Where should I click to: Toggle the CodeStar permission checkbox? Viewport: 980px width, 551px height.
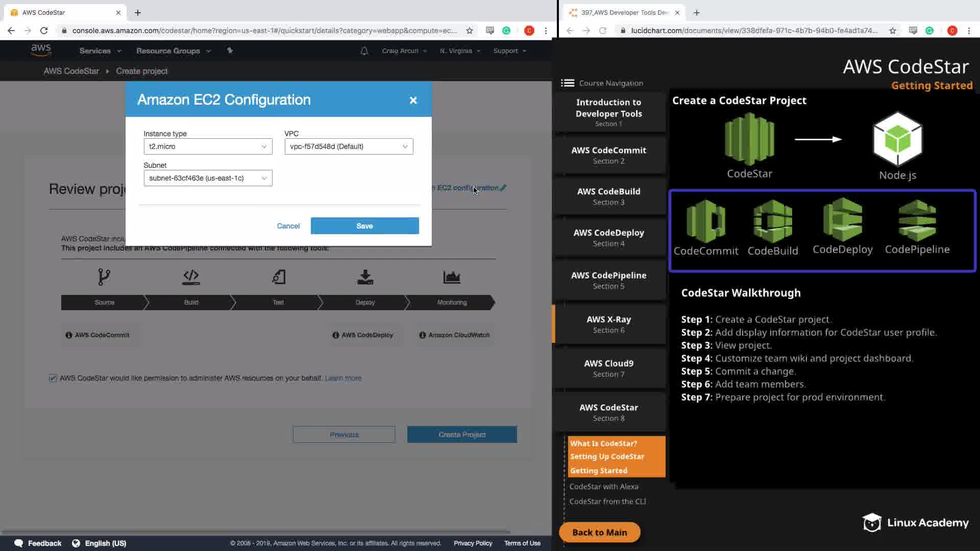click(53, 378)
